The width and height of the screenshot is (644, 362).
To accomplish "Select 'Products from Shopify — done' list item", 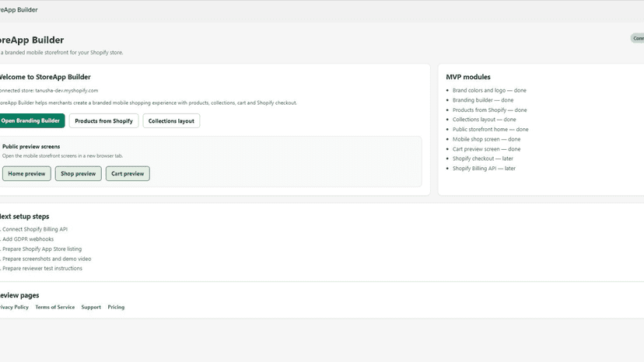I will (x=489, y=110).
